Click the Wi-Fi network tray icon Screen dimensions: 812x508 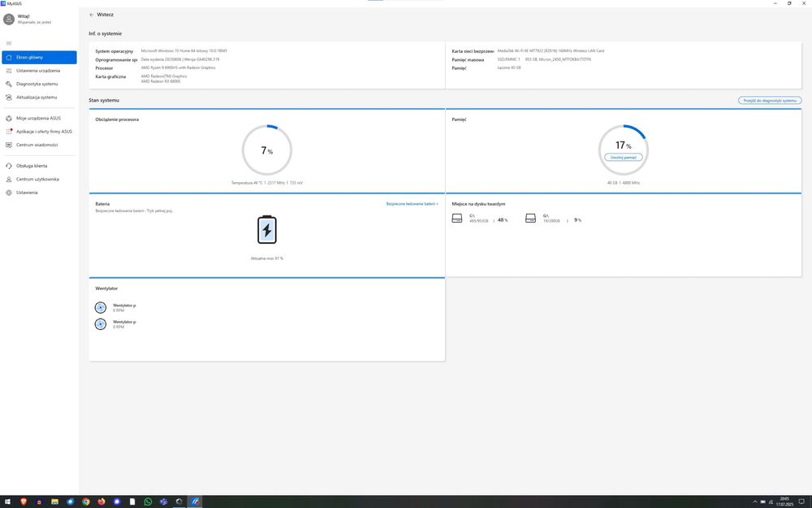770,501
